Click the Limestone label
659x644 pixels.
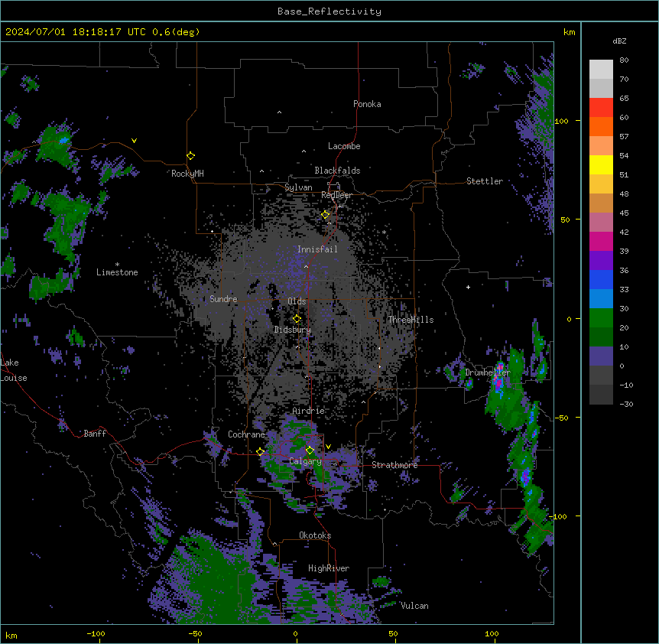pos(117,272)
